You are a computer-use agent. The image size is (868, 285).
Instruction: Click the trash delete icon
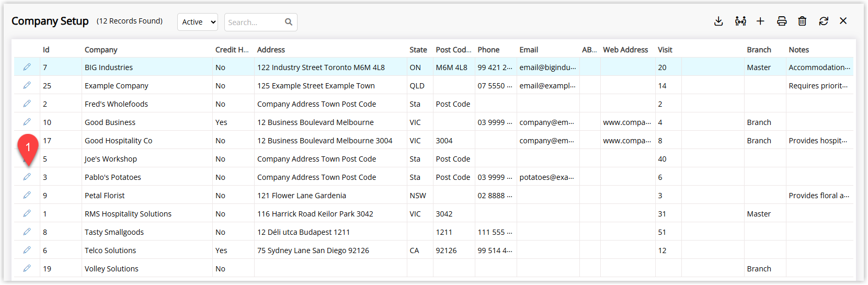pos(802,21)
